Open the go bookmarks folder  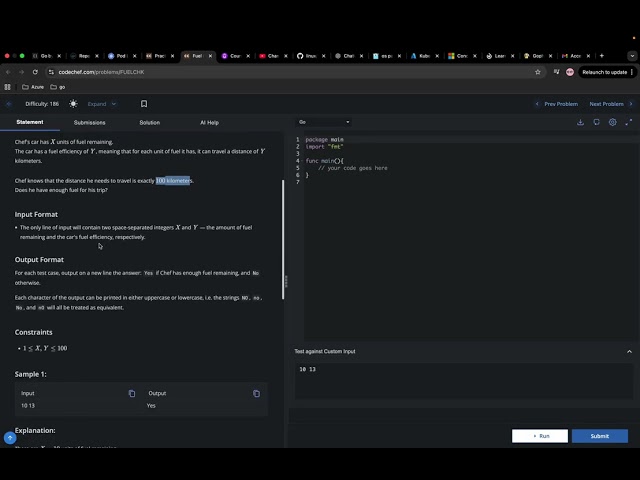(x=58, y=87)
